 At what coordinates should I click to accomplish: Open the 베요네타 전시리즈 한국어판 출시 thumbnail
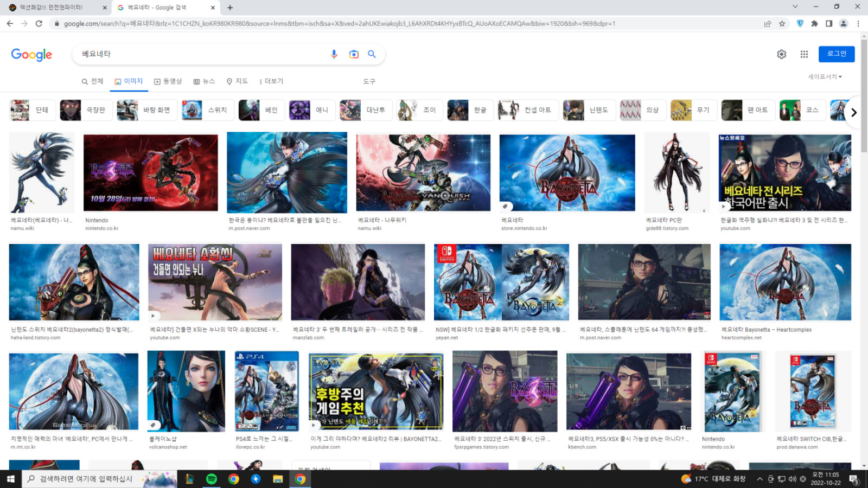784,173
